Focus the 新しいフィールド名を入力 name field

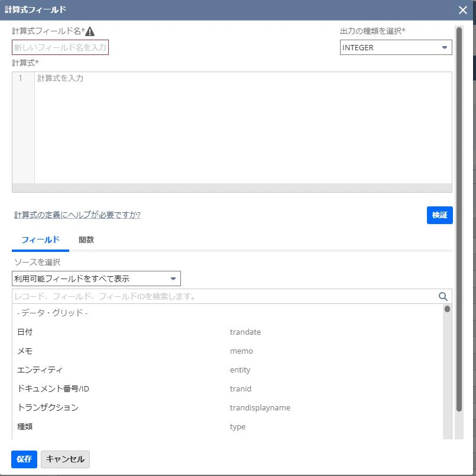click(x=60, y=47)
